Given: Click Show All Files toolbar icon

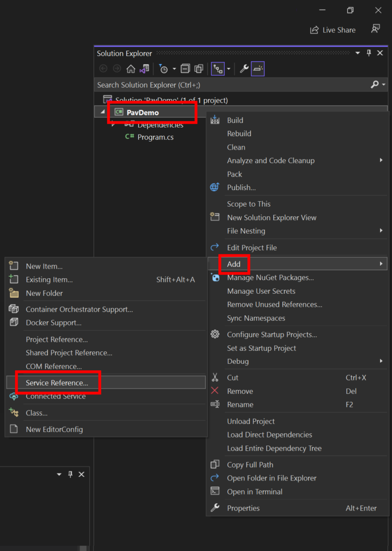Looking at the screenshot, I should [x=198, y=69].
